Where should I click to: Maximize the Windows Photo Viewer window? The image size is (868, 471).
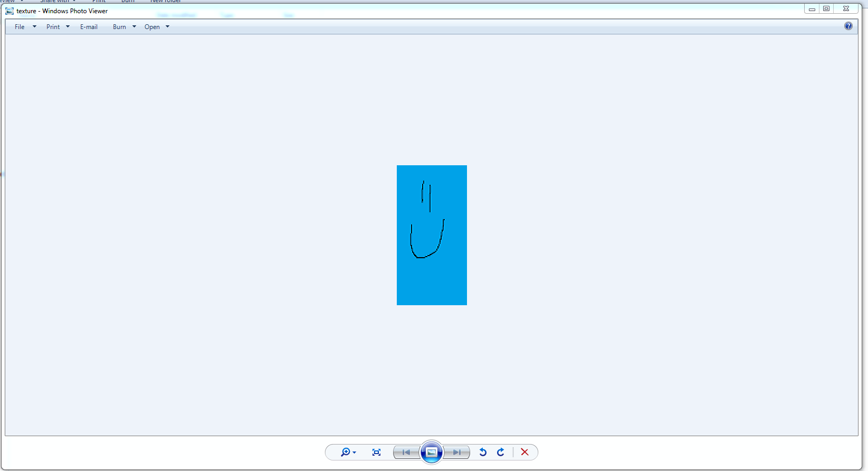pos(826,9)
